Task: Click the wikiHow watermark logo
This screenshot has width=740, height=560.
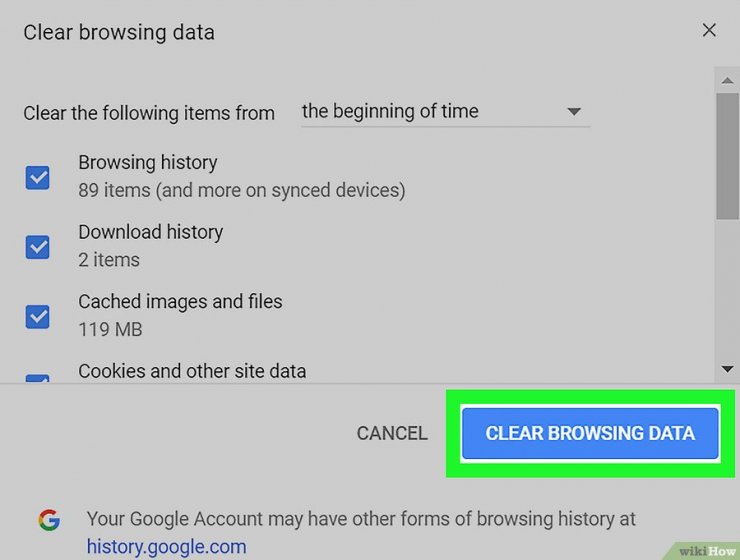Action: [706, 551]
